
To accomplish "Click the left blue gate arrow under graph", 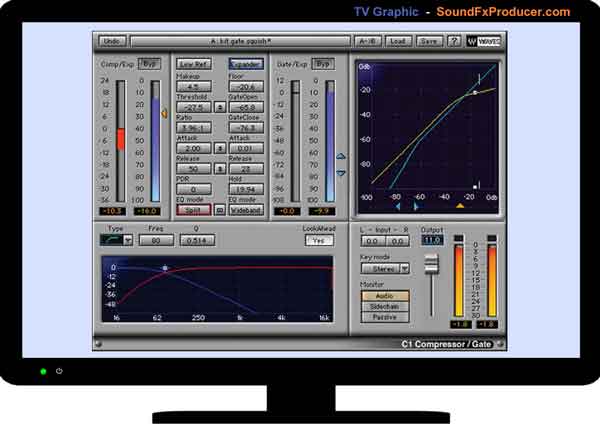I will tap(398, 206).
